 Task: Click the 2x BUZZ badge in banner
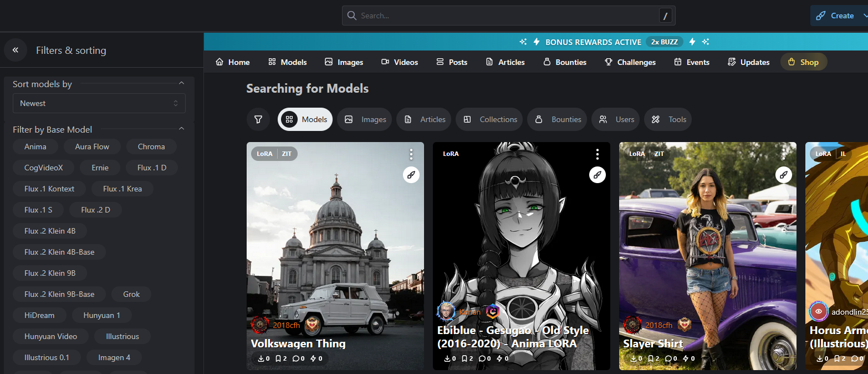pos(665,42)
